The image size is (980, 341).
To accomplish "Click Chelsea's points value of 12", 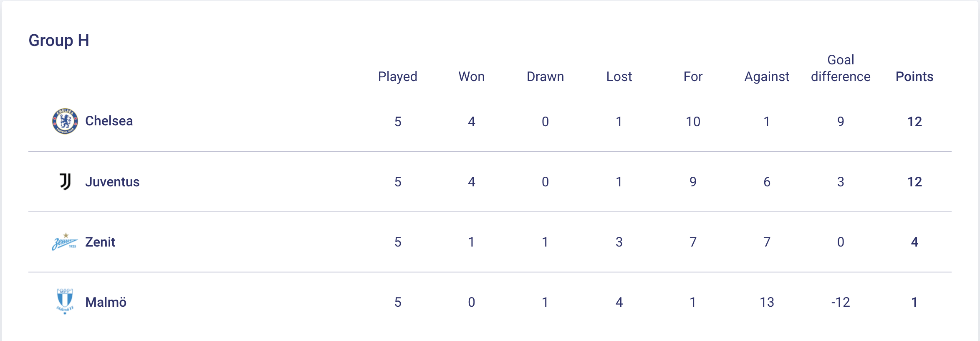I will [914, 122].
